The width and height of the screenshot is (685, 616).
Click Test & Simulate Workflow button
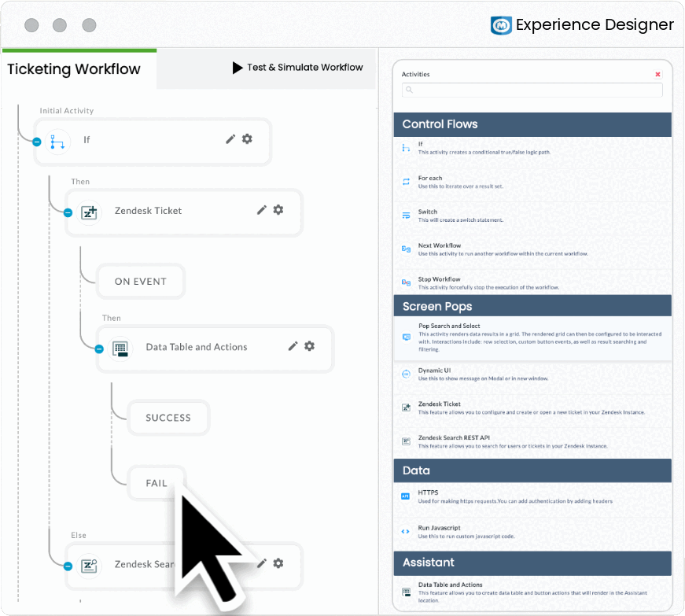click(x=298, y=68)
